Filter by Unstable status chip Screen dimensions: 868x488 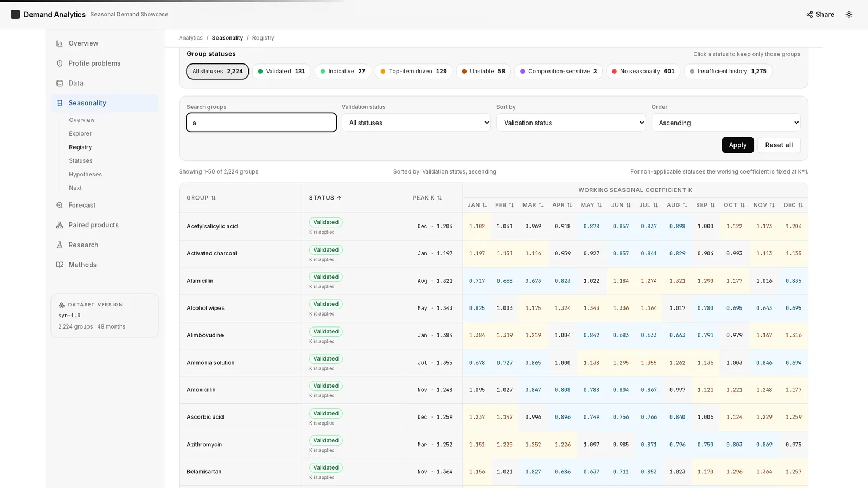point(483,72)
